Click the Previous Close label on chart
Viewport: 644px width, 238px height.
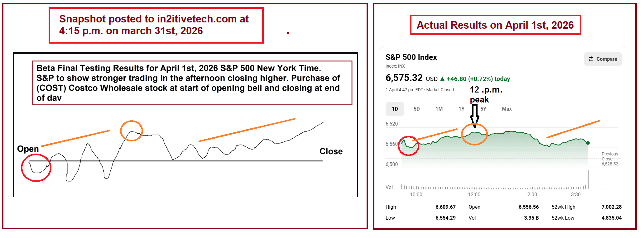pyautogui.click(x=610, y=156)
